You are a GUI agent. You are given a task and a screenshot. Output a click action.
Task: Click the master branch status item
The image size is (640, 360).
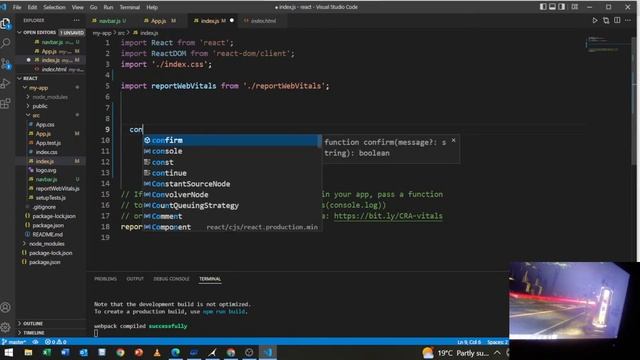point(15,342)
